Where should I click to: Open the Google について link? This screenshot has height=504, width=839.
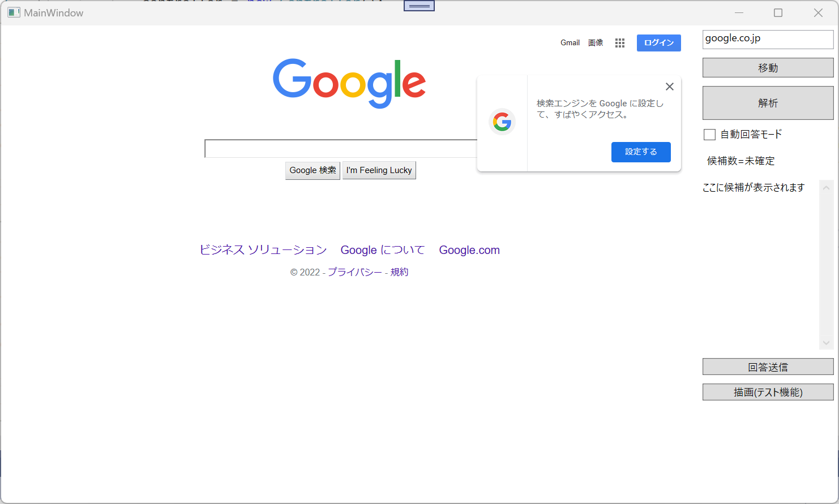[x=383, y=250]
